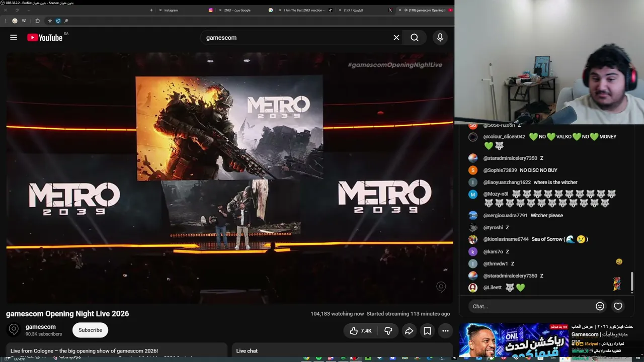Click @Mozy-n8l's avatar in chat
Screen dimensions: 644x362
coord(473,194)
